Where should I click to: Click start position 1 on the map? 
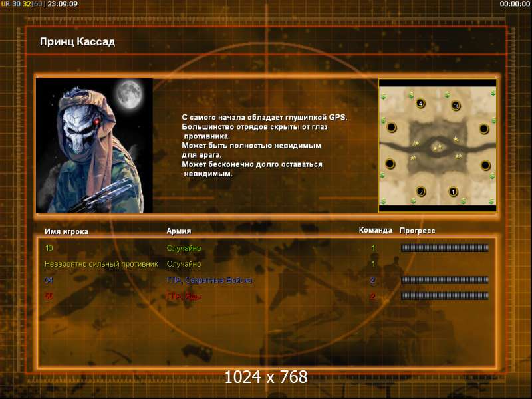453,192
